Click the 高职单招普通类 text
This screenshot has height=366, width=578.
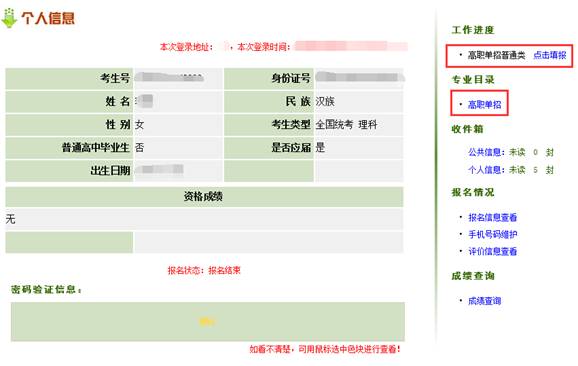[497, 55]
